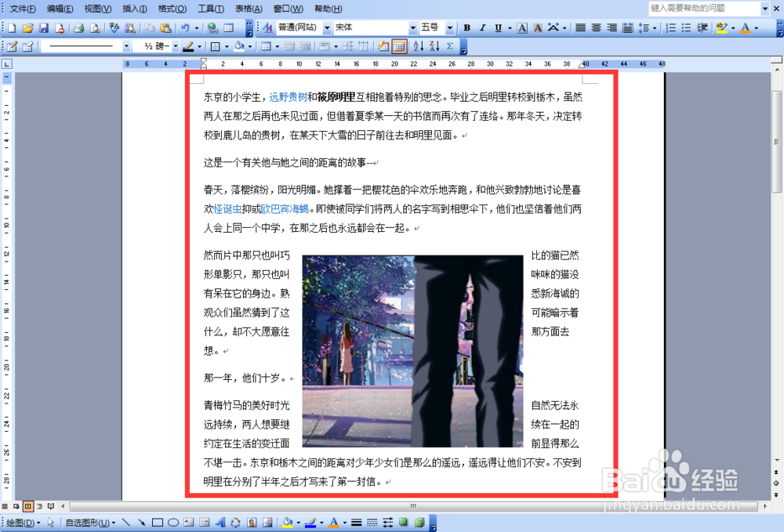
Task: Click the Print icon
Action: tap(78, 28)
